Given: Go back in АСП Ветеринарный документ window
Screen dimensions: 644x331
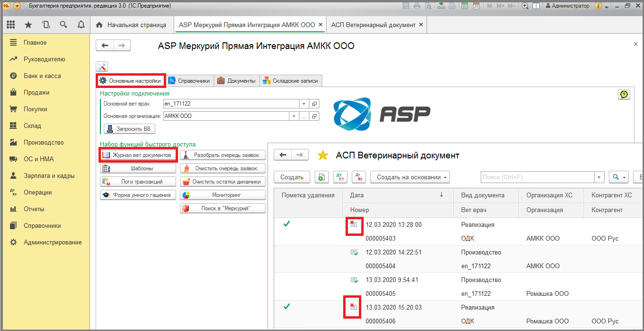Looking at the screenshot, I should pos(283,155).
